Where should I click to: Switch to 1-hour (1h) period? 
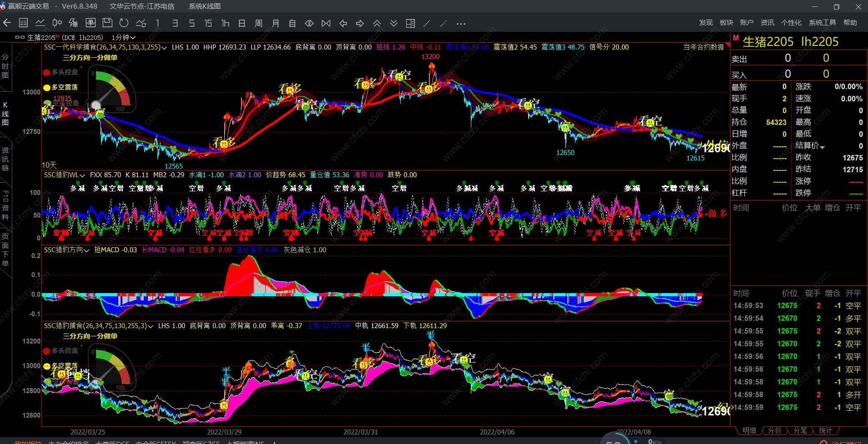coord(225,23)
